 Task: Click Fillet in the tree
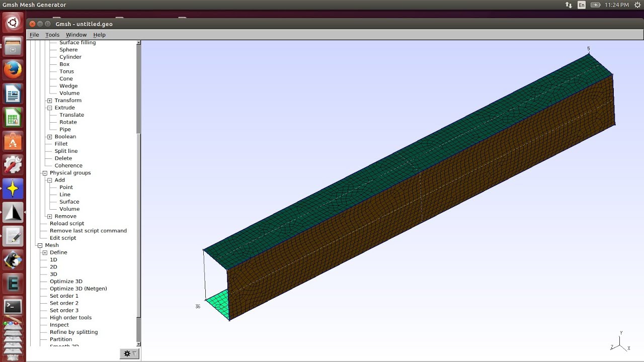tap(61, 144)
